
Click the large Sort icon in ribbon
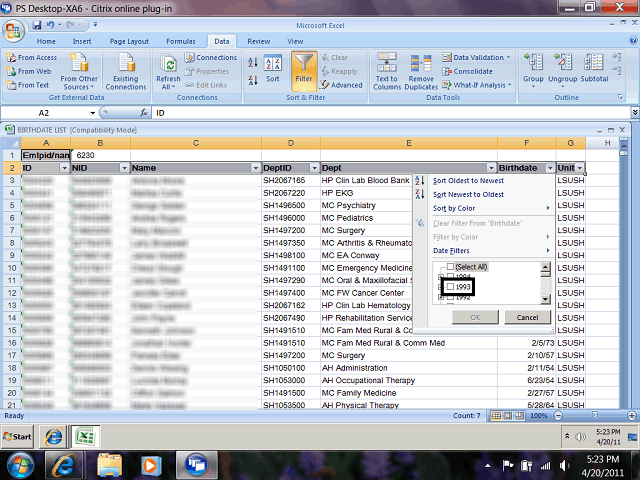click(x=272, y=69)
